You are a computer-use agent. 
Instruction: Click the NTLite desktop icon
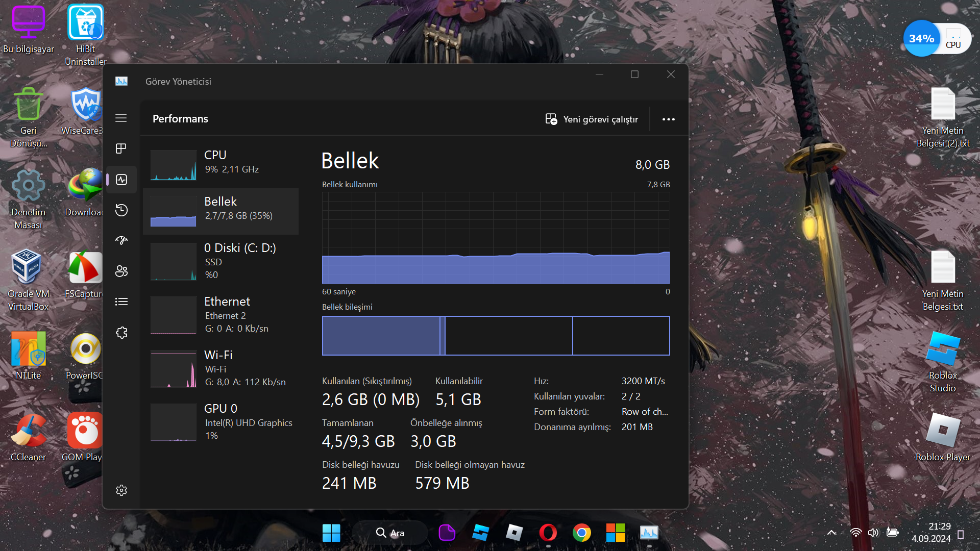click(x=29, y=356)
